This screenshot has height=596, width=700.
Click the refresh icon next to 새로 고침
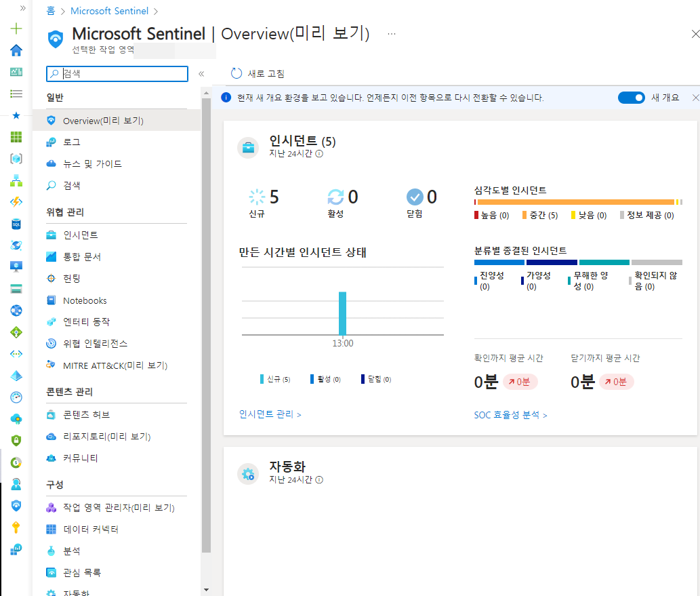pyautogui.click(x=236, y=73)
